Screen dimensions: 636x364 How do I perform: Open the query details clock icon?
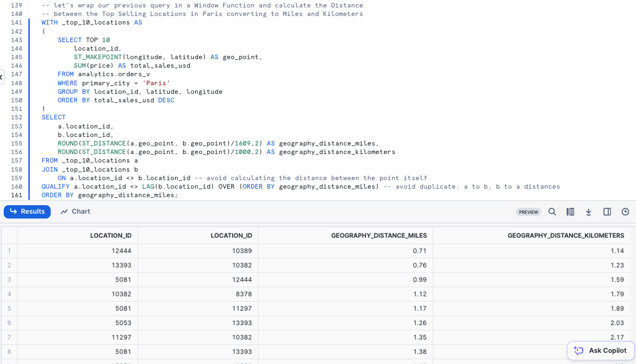pyautogui.click(x=625, y=212)
